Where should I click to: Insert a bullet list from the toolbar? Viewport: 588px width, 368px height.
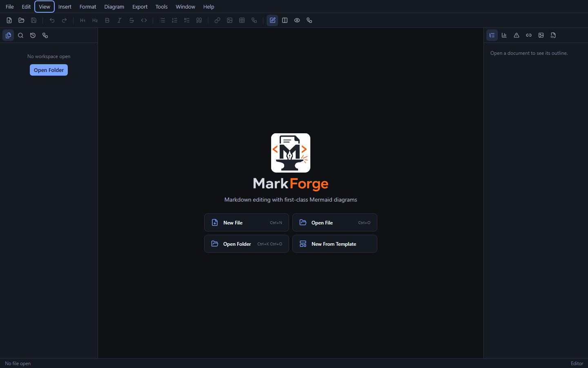(x=162, y=20)
